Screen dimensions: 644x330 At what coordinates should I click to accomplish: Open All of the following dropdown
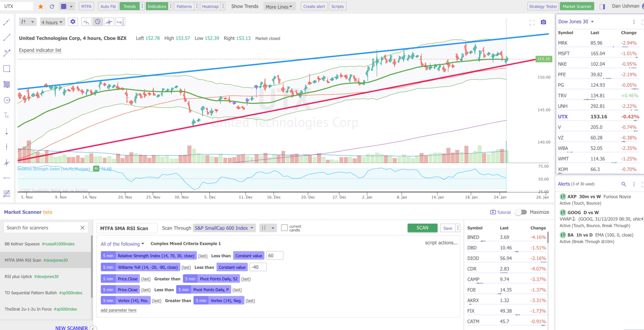123,244
